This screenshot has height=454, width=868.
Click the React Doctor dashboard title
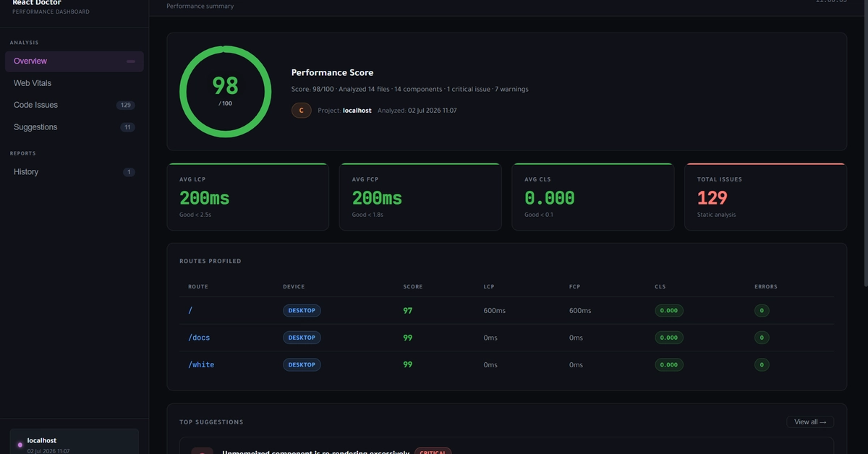pyautogui.click(x=37, y=3)
